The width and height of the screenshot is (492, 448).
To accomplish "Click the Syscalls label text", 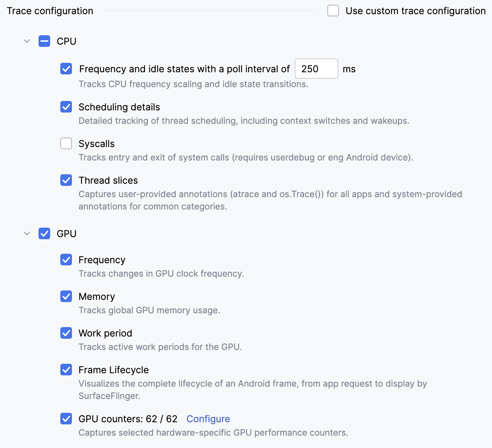I will click(x=97, y=144).
